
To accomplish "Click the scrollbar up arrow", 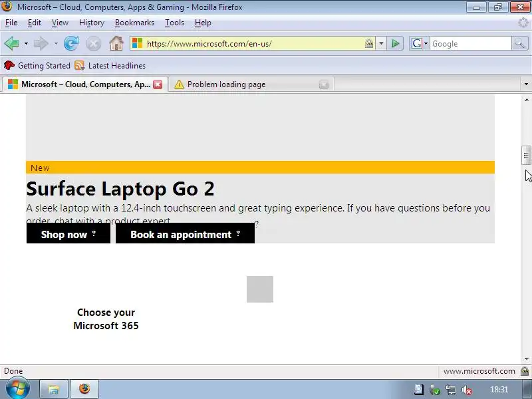I will [526, 100].
